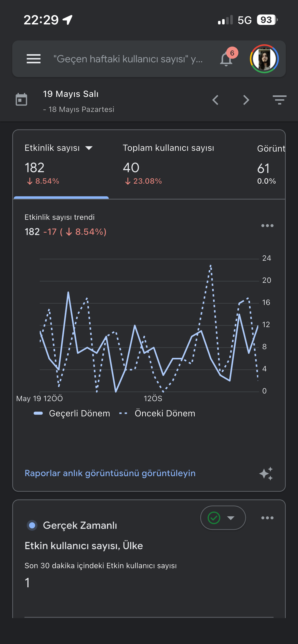The height and width of the screenshot is (644, 298).
Task: Toggle Geçerli Dönem legend series
Action: [x=72, y=413]
